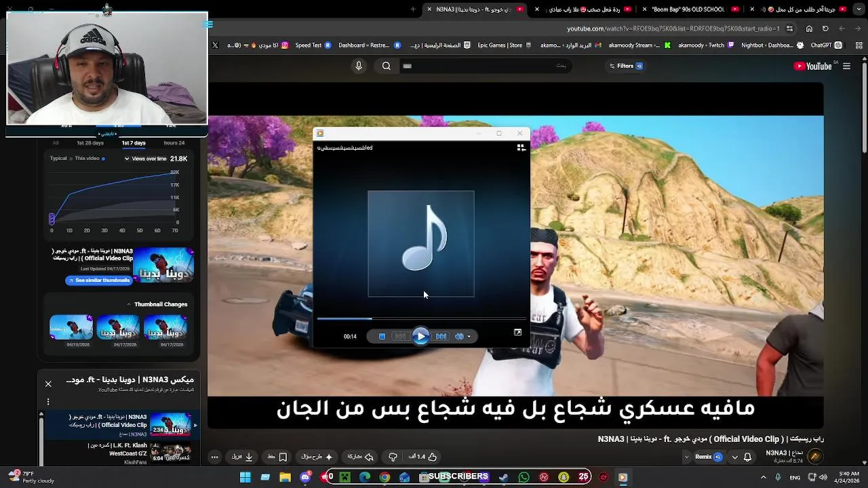The width and height of the screenshot is (868, 488).
Task: Collapse the Thumbnail Changes section
Action: (x=129, y=304)
